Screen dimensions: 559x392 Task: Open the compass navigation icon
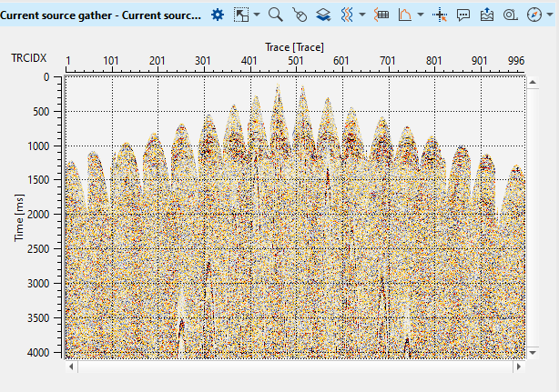point(534,15)
